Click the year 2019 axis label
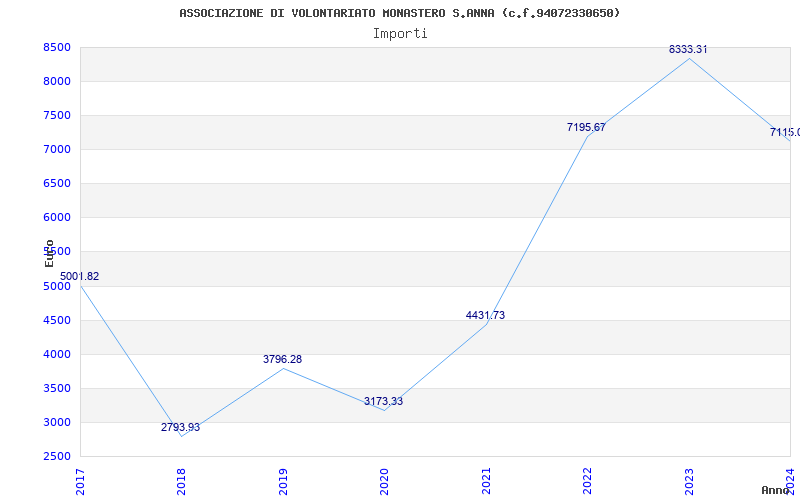Screen dimensions: 800x500 [x=283, y=482]
